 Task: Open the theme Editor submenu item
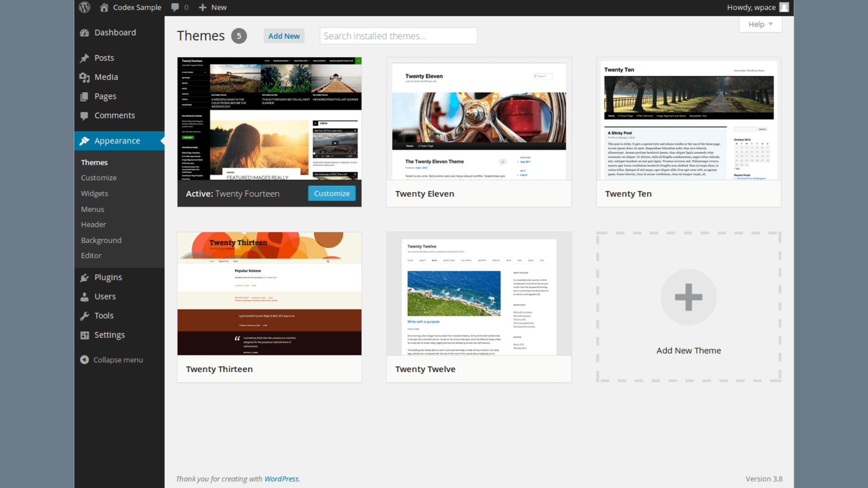click(91, 256)
